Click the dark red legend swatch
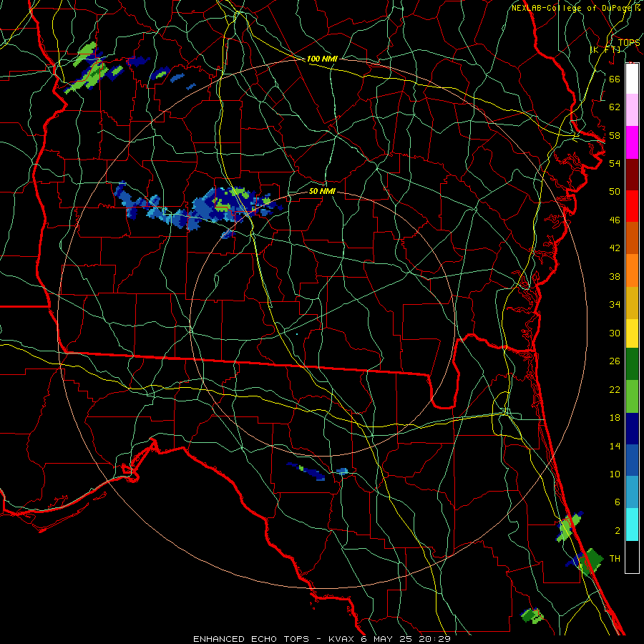 click(x=632, y=175)
